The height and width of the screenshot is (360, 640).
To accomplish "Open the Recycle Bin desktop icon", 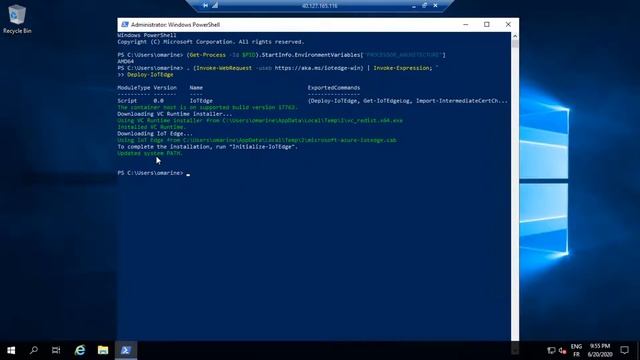I will tap(17, 19).
